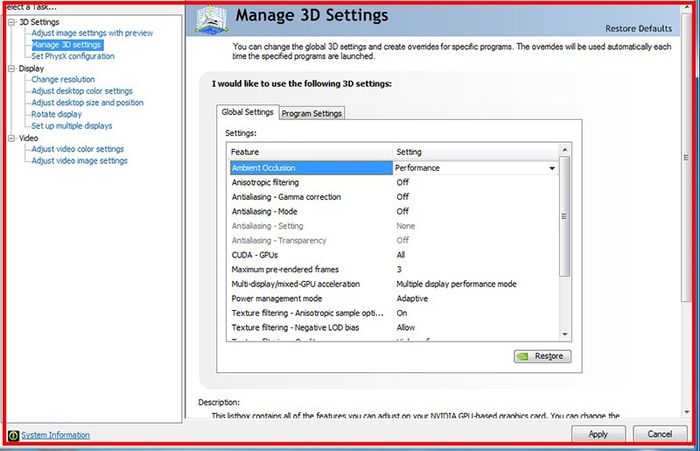Screen dimensions: 700x451
Task: Click the NVIDIA logo on Restore button
Action: pos(523,356)
